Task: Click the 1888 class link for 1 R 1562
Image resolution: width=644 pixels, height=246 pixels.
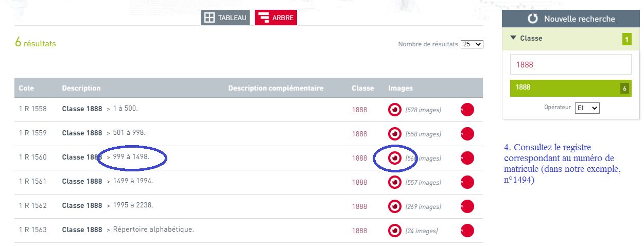Action: point(359,206)
